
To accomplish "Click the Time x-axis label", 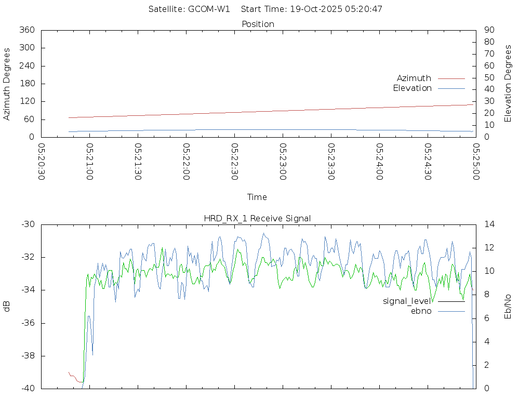I will click(x=257, y=197).
